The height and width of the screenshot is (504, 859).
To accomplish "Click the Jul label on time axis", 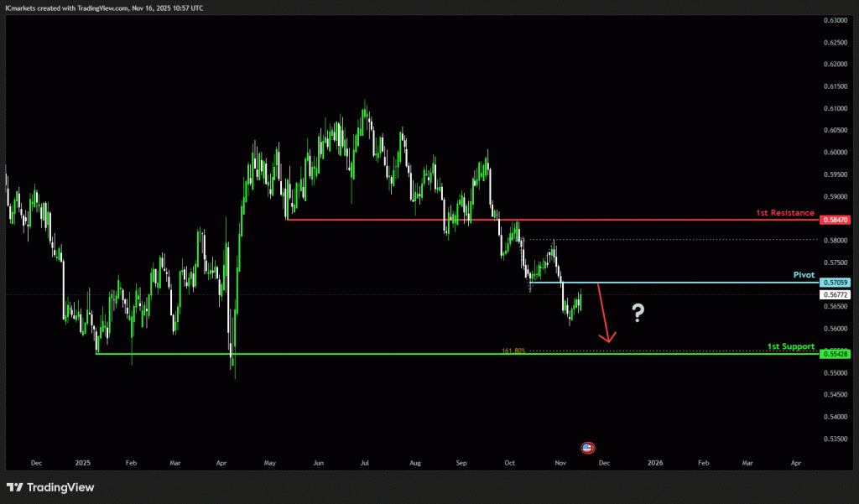I will point(365,462).
